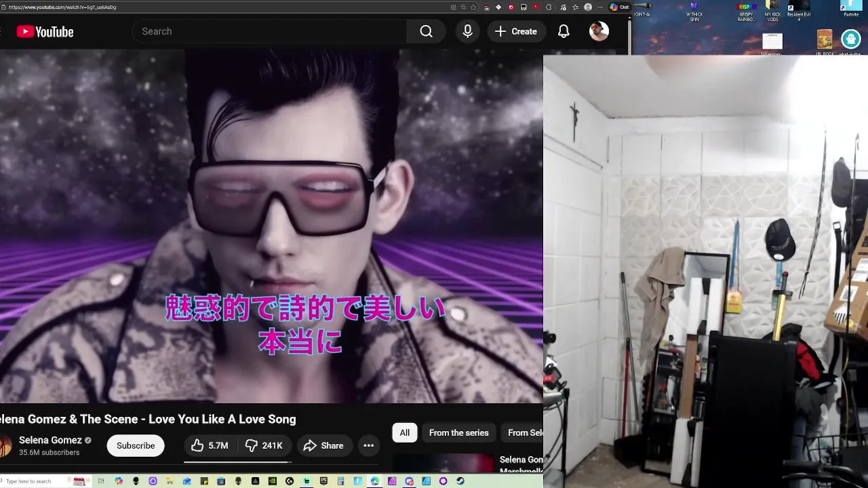Image resolution: width=868 pixels, height=488 pixels.
Task: Open NVIDIA app from the taskbar
Action: click(x=273, y=481)
